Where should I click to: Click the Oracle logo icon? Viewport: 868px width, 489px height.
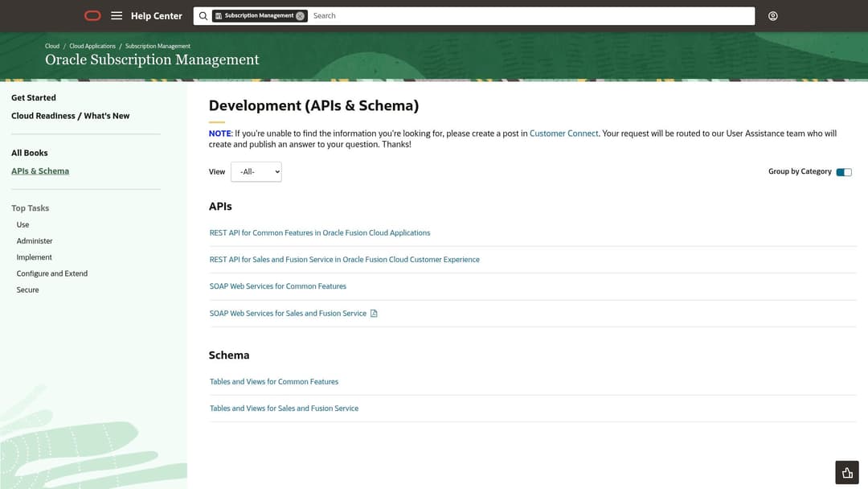coord(92,15)
